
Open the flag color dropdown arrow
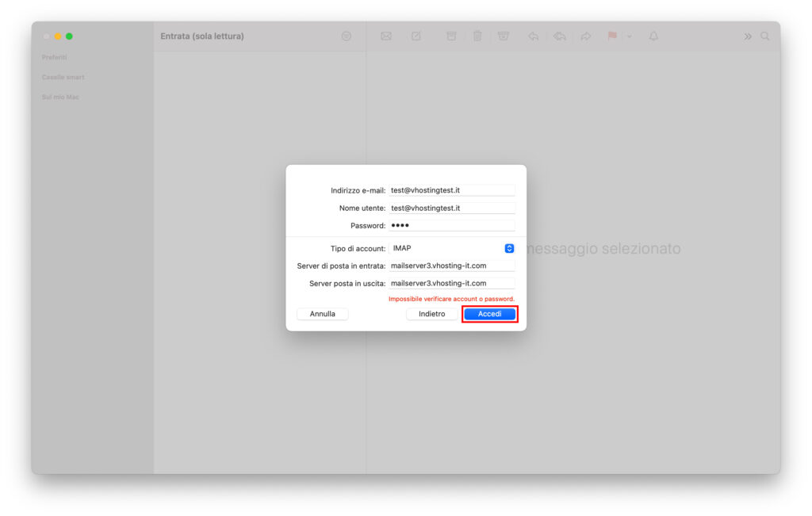[629, 36]
